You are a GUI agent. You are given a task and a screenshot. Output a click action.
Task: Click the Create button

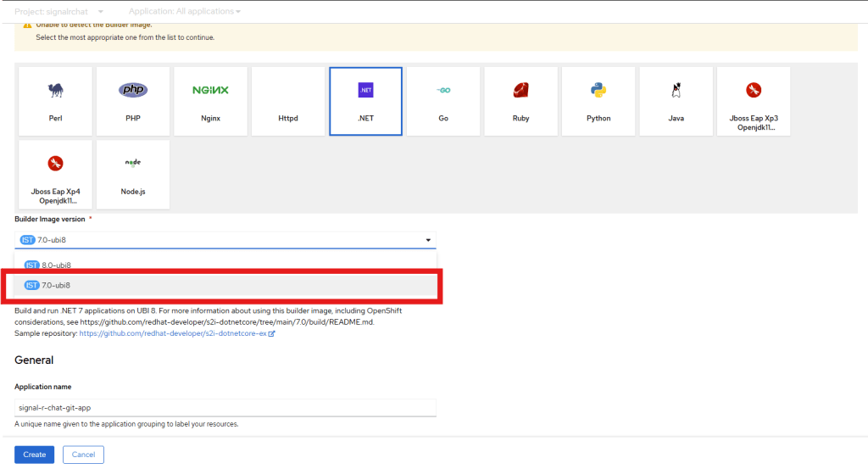pyautogui.click(x=34, y=455)
